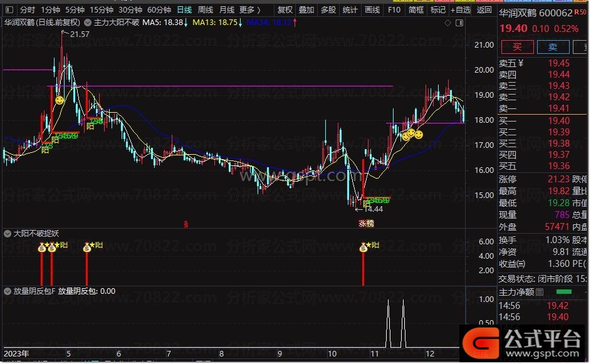The width and height of the screenshot is (591, 364).
Task: Switch to the 分时 intraday chart
Action: point(28,10)
